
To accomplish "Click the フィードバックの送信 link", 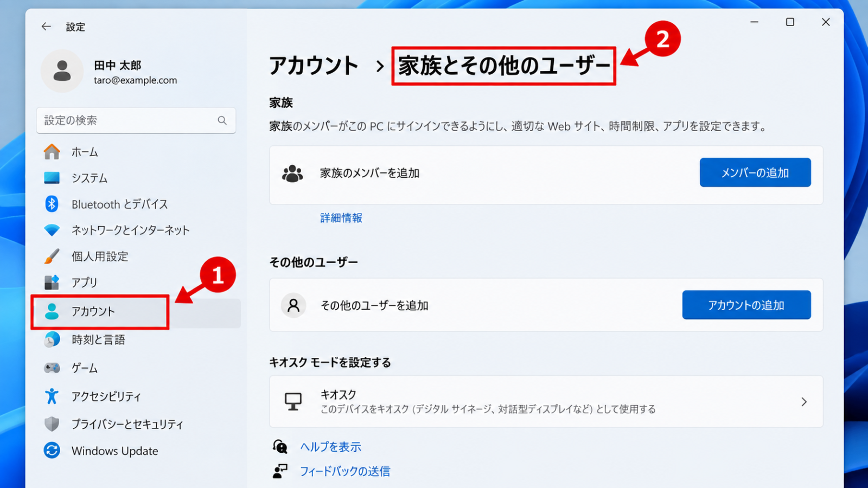I will [345, 471].
